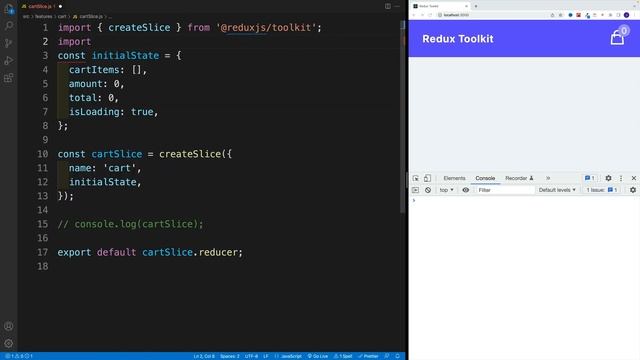
Task: Open the Chrome three-dot menu
Action: coord(635,15)
